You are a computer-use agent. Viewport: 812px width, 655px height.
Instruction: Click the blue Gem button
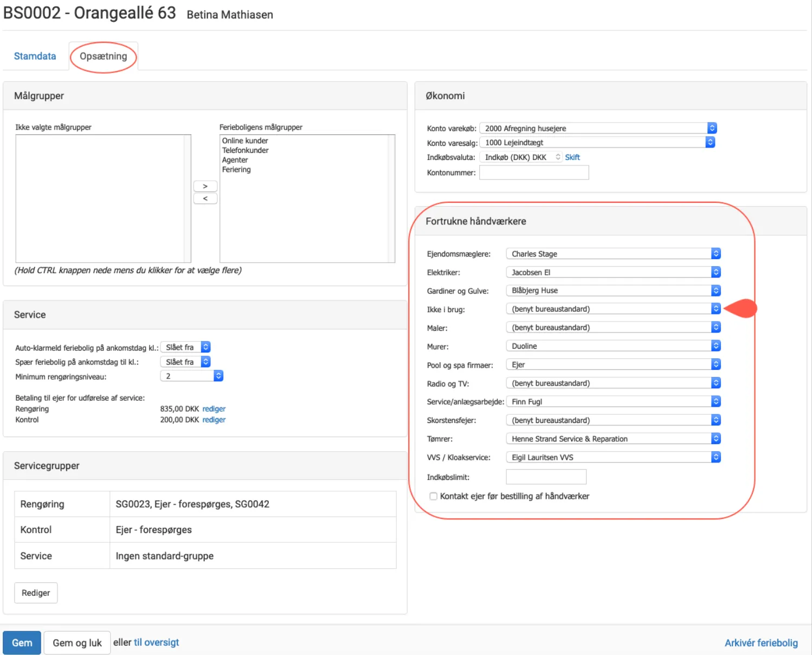[22, 643]
